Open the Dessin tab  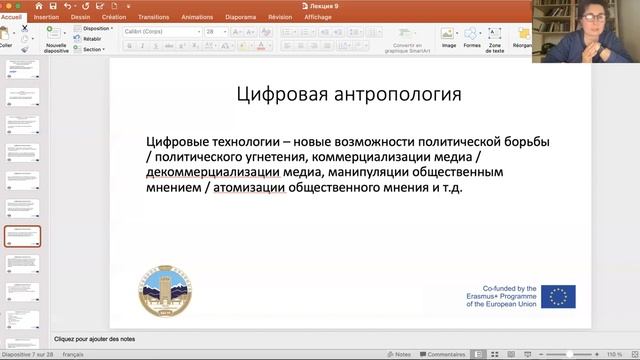80,17
